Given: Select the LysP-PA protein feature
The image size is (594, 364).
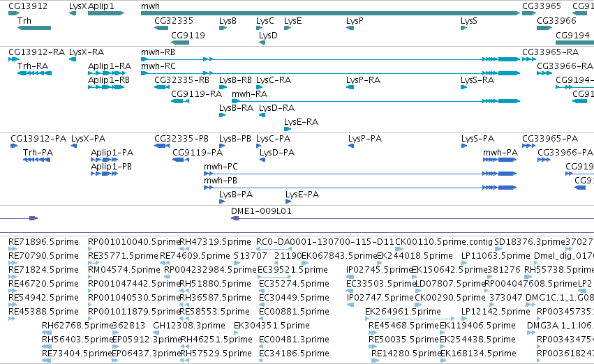Looking at the screenshot, I should point(351,146).
